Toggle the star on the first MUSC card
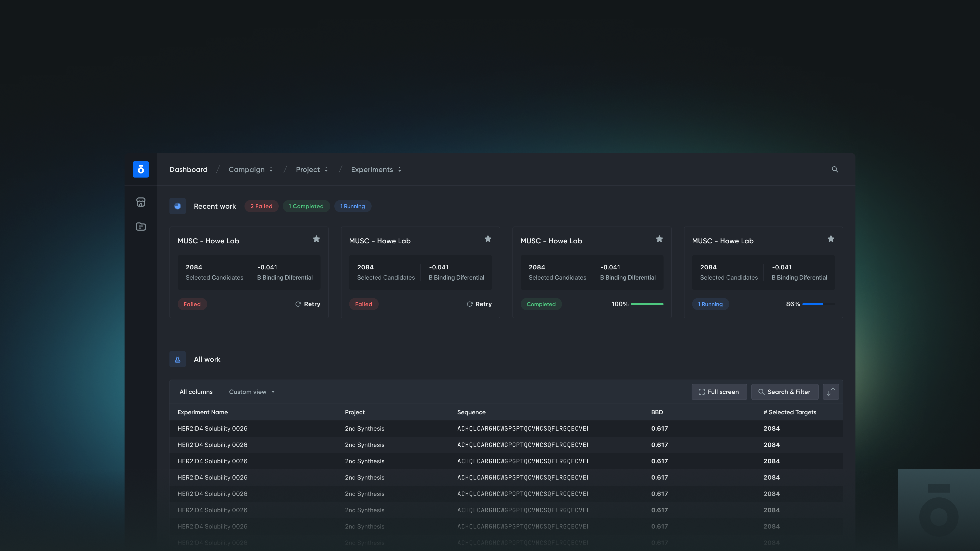Viewport: 980px width, 551px height. click(316, 239)
